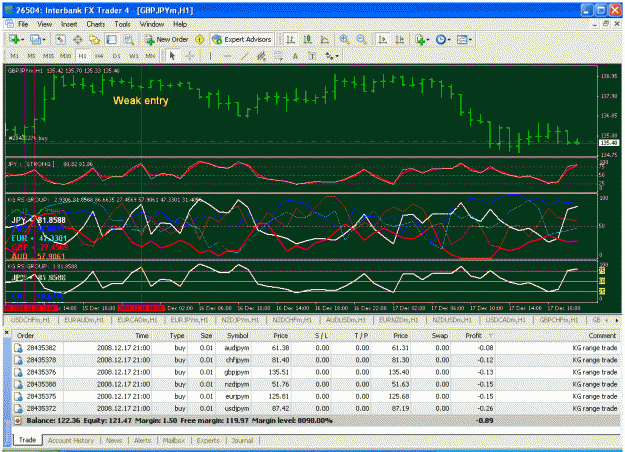This screenshot has width=625, height=452.
Task: Pick the Horizontal Line drawing tool
Action: tap(227, 56)
